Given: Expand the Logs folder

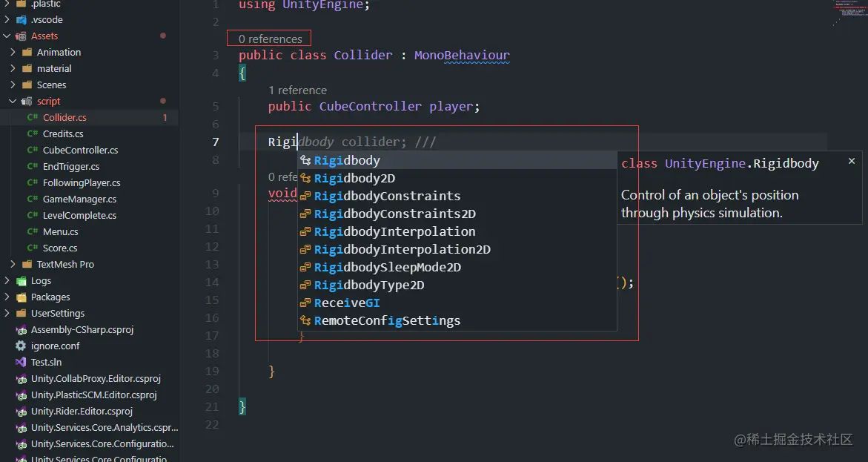Looking at the screenshot, I should click(7, 281).
